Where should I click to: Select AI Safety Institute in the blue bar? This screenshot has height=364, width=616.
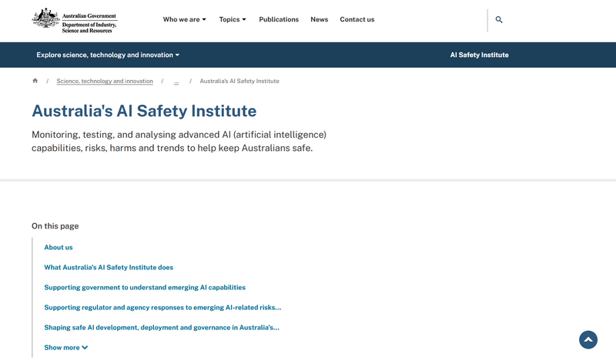point(479,55)
